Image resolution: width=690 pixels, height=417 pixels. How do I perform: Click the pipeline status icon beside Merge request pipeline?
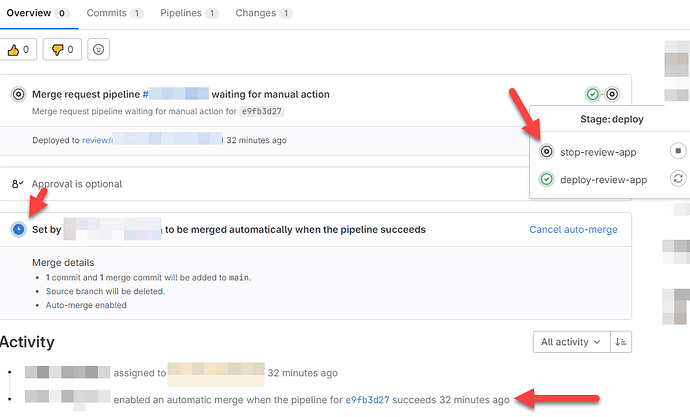[18, 94]
